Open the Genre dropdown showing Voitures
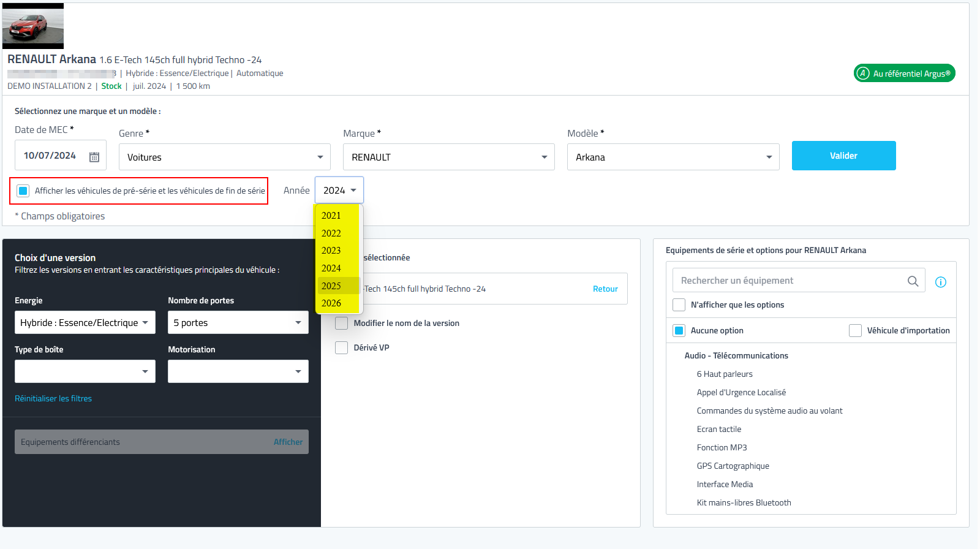This screenshot has height=549, width=980. (x=225, y=157)
